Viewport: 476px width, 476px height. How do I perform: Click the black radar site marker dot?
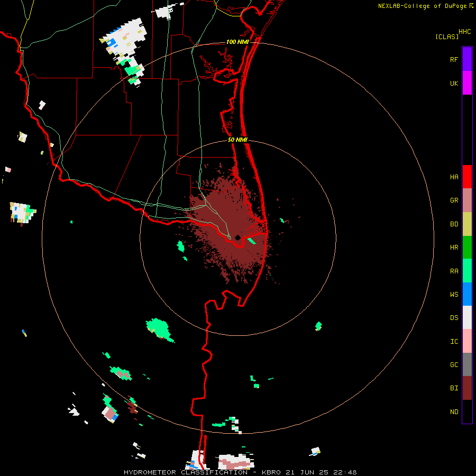(x=237, y=237)
